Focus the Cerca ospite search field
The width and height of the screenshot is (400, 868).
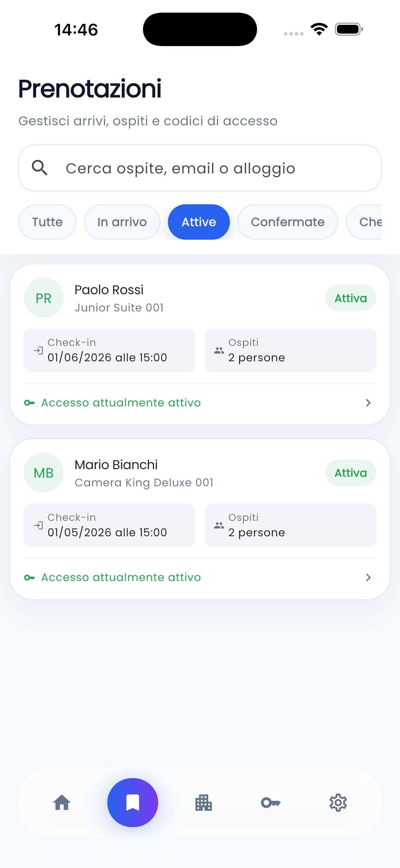[x=200, y=168]
